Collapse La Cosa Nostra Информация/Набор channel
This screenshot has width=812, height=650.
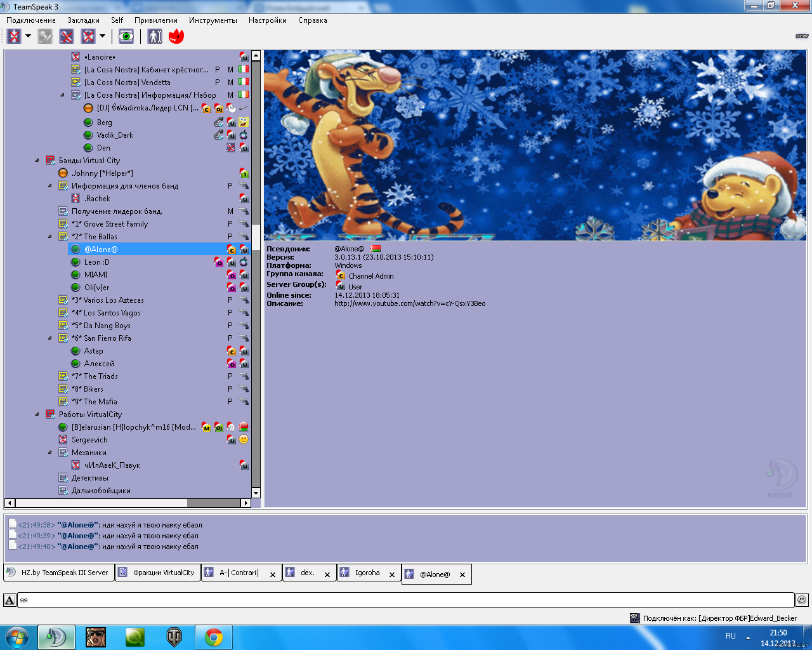(62, 95)
